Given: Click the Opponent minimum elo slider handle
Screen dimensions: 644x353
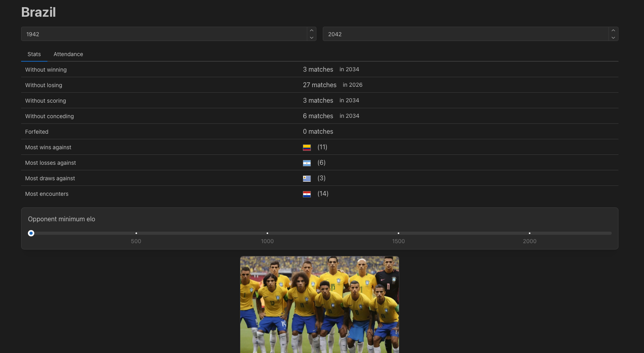Looking at the screenshot, I should coord(31,233).
